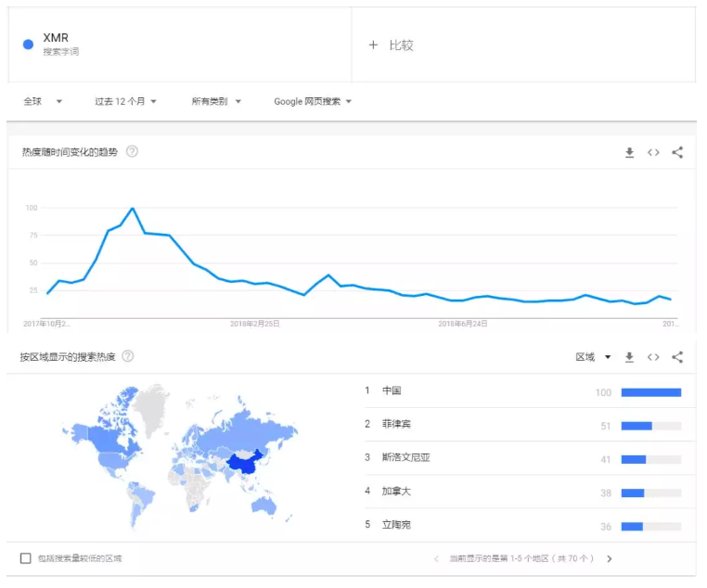Open help tooltip for 热度随时间变化的趋势
Screen dimensions: 707x588
[132, 152]
